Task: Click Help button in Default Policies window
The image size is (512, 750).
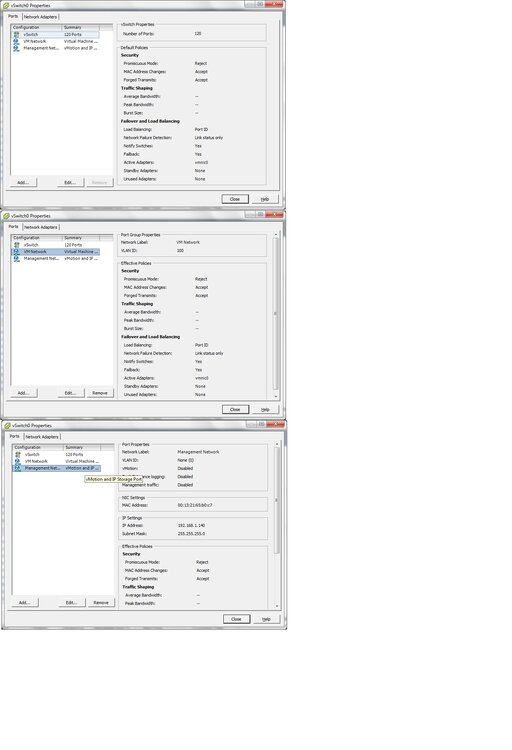Action: [265, 199]
